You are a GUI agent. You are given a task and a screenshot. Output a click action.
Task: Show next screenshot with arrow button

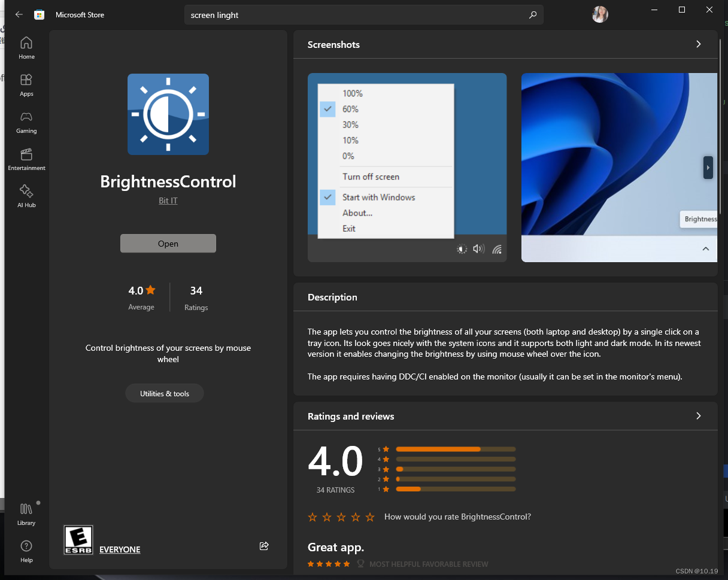coord(708,168)
